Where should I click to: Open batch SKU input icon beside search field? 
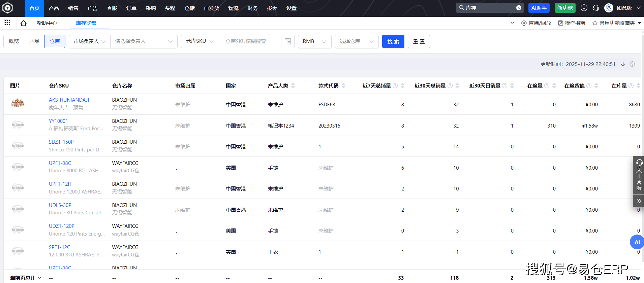click(x=287, y=41)
